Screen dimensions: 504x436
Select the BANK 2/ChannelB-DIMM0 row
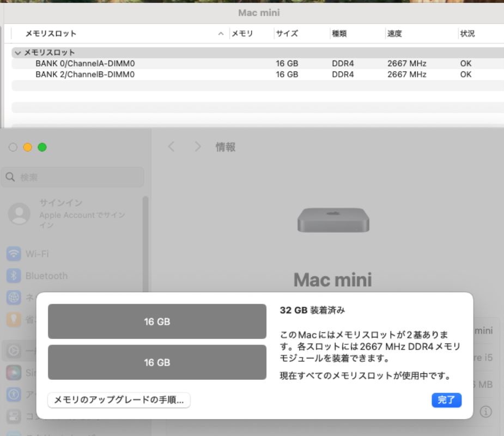click(258, 74)
